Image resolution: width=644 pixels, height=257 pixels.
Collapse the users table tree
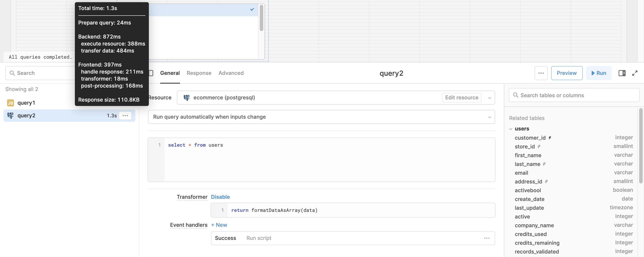click(x=510, y=129)
